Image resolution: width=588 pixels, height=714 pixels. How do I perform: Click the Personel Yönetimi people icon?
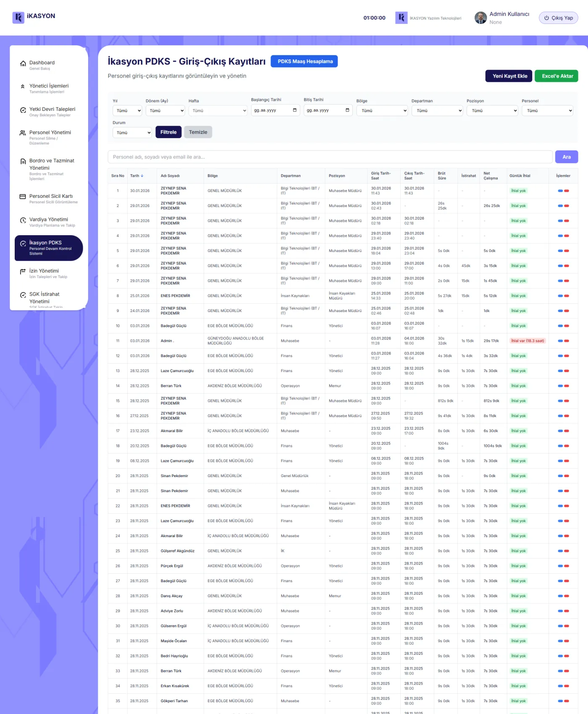click(x=23, y=133)
